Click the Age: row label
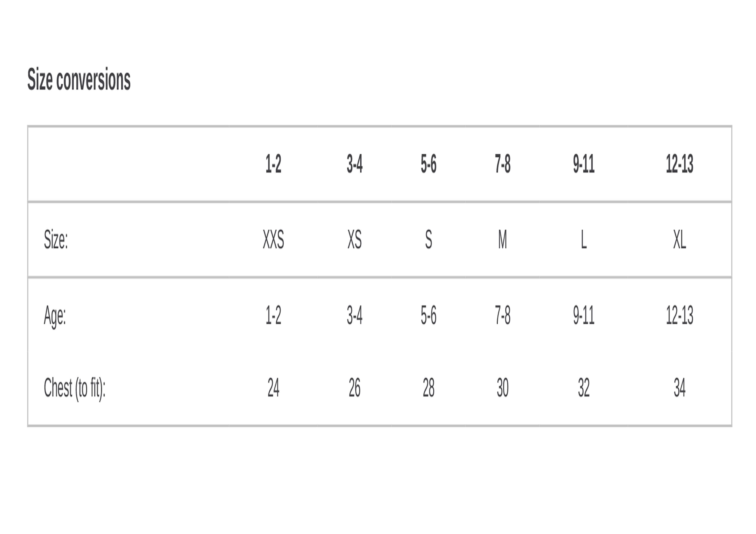This screenshot has height=534, width=756. click(55, 316)
